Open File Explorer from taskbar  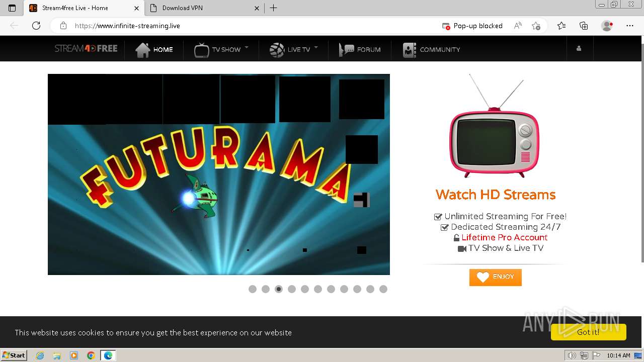(x=57, y=355)
